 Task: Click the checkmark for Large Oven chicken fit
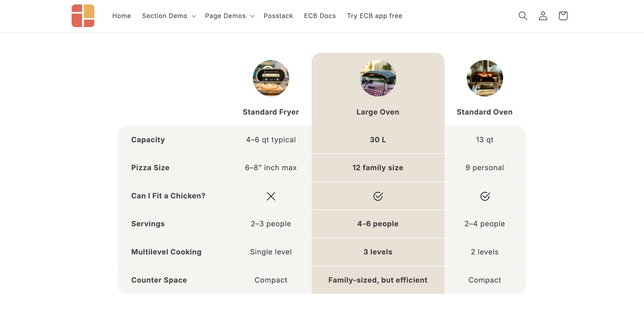378,196
